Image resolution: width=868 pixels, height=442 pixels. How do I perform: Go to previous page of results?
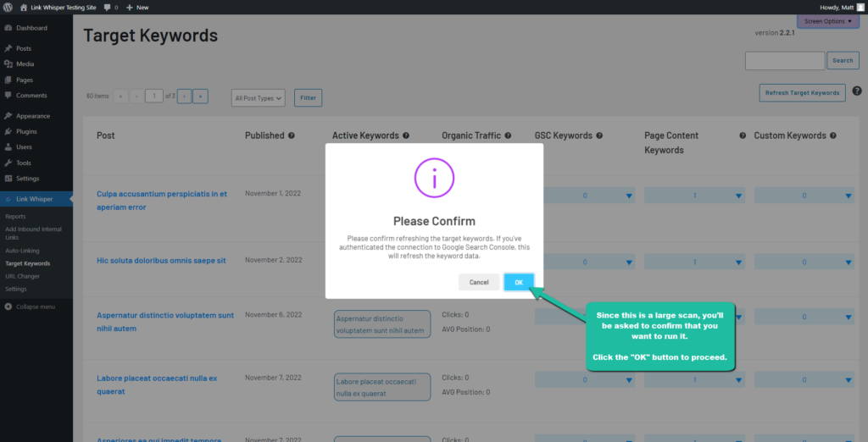pyautogui.click(x=136, y=97)
